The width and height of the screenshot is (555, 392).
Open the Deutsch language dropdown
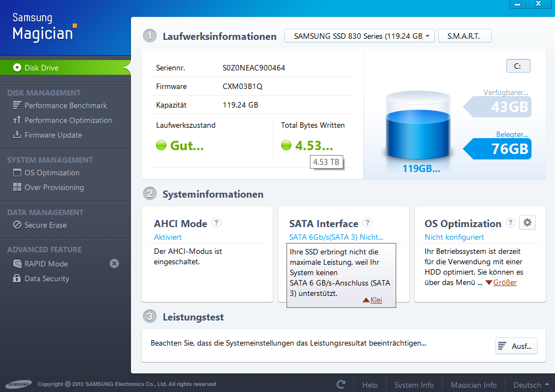[x=531, y=385]
